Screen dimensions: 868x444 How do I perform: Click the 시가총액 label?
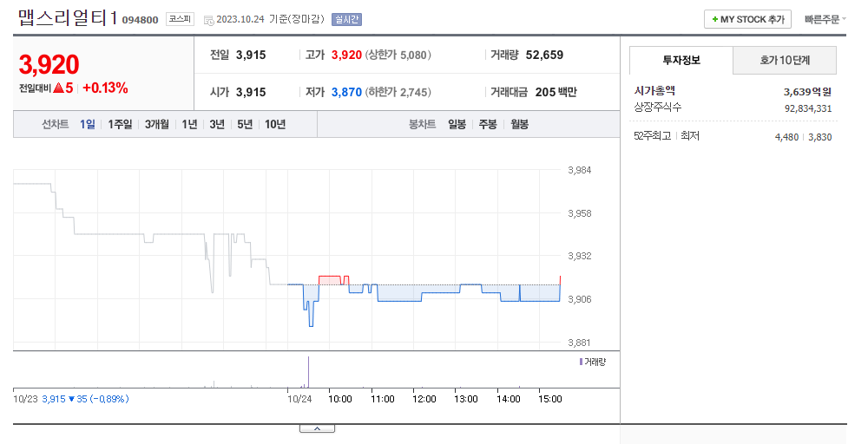654,91
